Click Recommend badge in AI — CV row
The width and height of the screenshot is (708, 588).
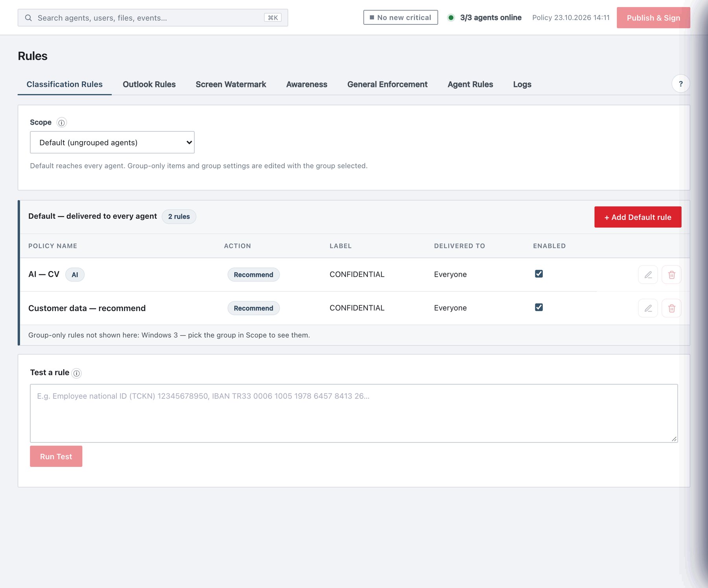click(253, 275)
